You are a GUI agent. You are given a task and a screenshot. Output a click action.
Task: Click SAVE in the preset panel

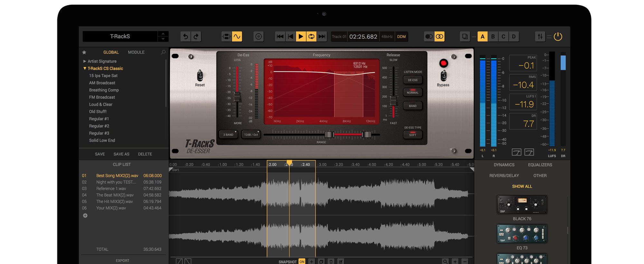click(100, 154)
